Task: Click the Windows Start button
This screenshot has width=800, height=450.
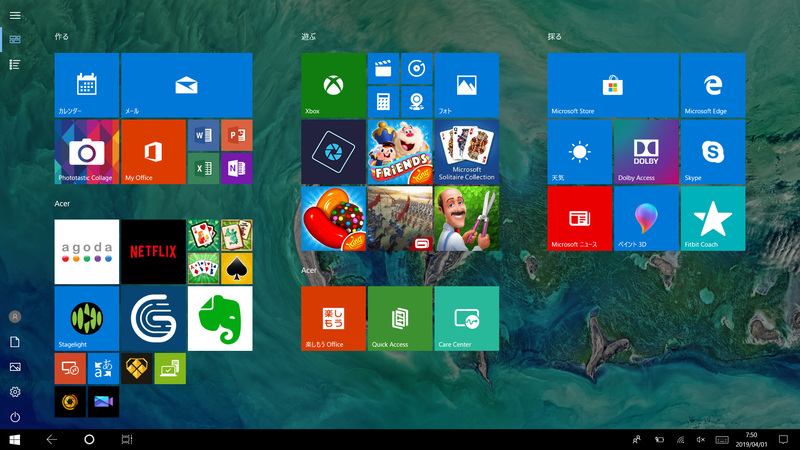Action: [15, 439]
